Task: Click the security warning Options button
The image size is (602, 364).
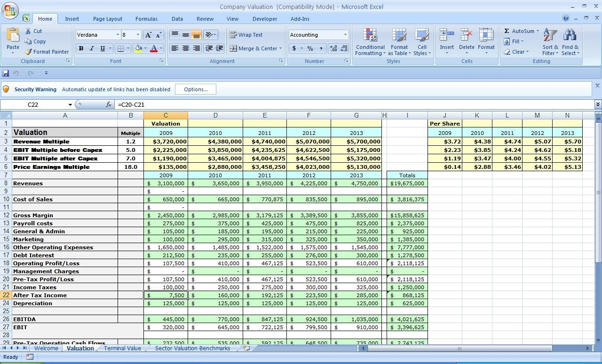Action: 195,89
